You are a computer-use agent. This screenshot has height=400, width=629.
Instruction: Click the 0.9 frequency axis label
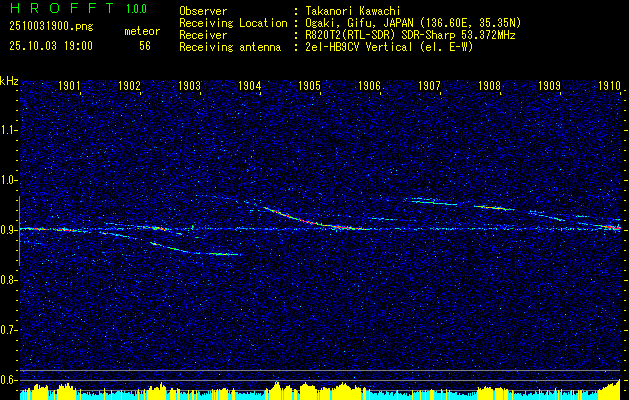point(9,230)
